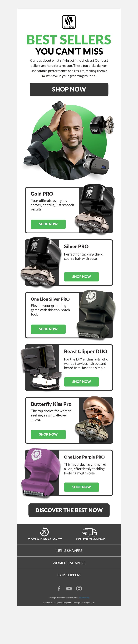
Task: Open the HAIR CLIPPERS footer link
Action: [x=69, y=575]
